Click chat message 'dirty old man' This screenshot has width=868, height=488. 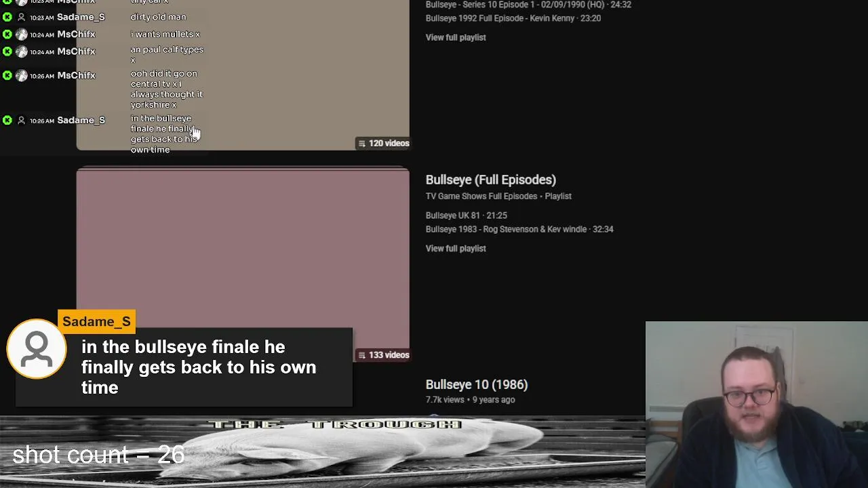(x=158, y=17)
